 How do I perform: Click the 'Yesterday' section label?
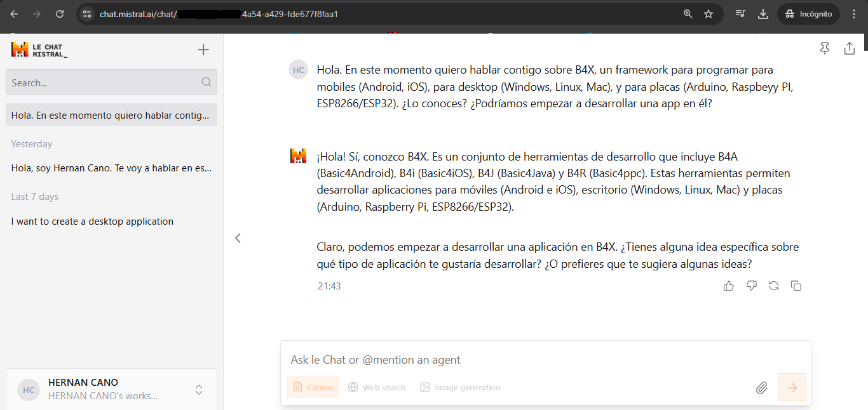point(32,144)
